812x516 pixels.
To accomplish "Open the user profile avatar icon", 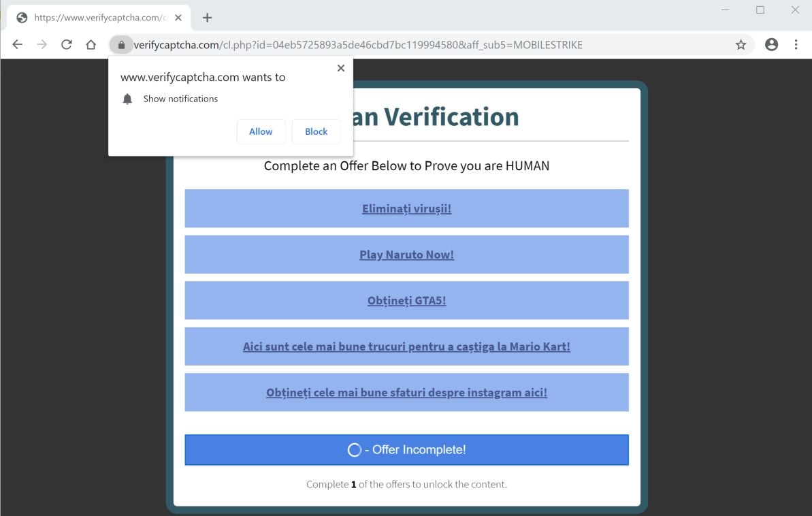I will click(x=771, y=44).
